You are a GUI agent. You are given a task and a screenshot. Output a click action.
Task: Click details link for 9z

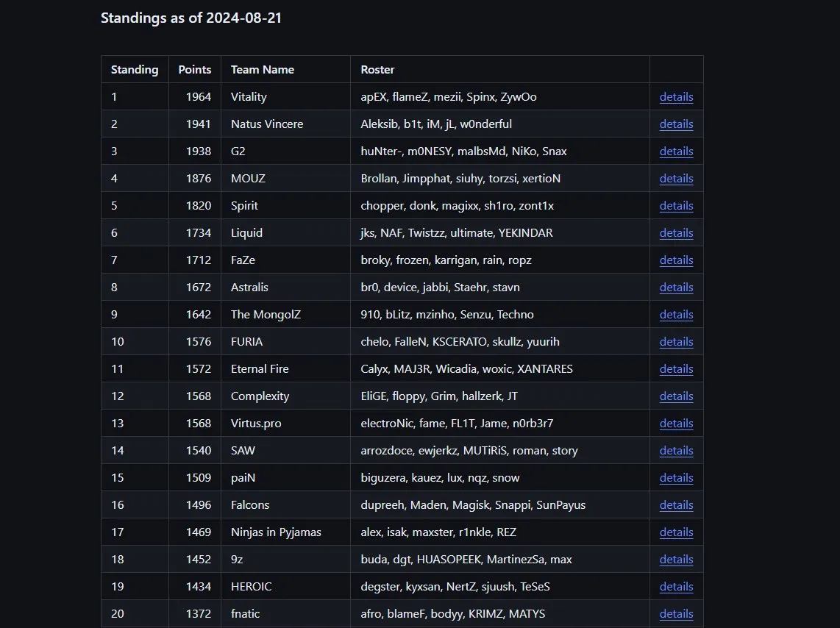[676, 560]
